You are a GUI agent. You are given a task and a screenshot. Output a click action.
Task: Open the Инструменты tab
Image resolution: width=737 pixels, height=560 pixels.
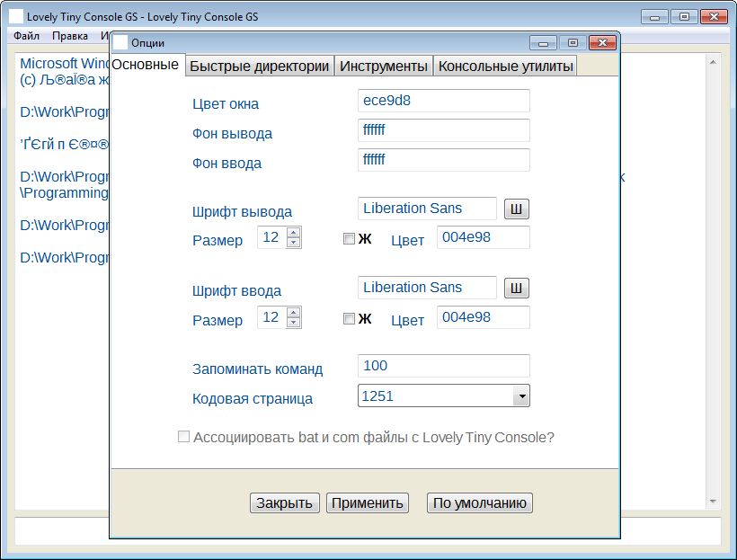pos(384,66)
